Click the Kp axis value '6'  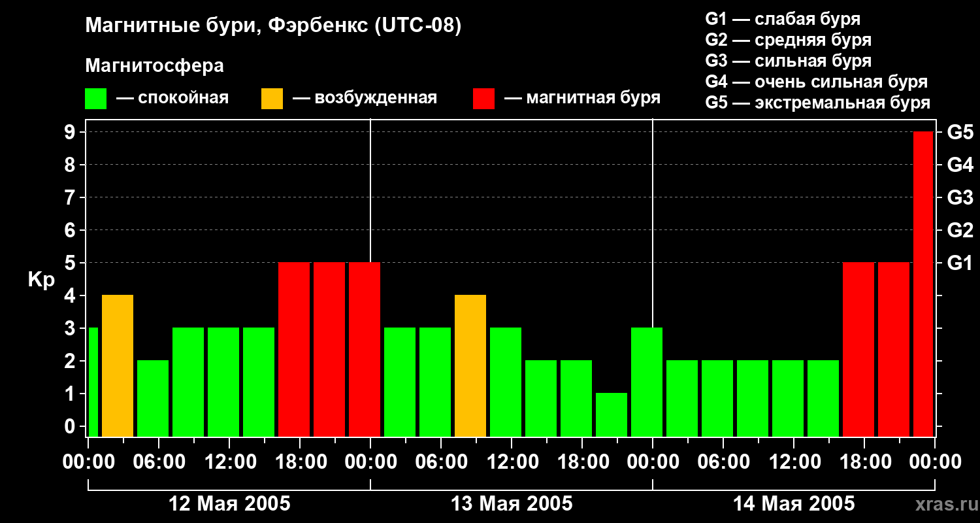pos(71,231)
